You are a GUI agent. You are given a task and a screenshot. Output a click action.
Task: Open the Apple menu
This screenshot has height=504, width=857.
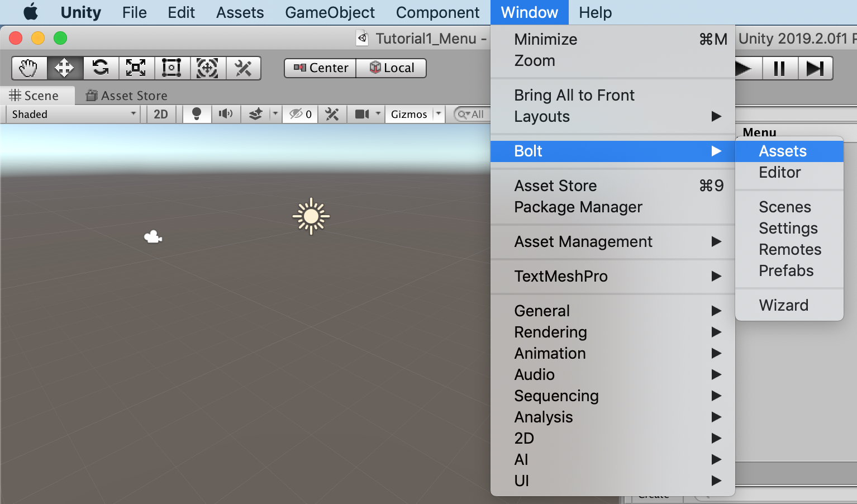point(31,12)
